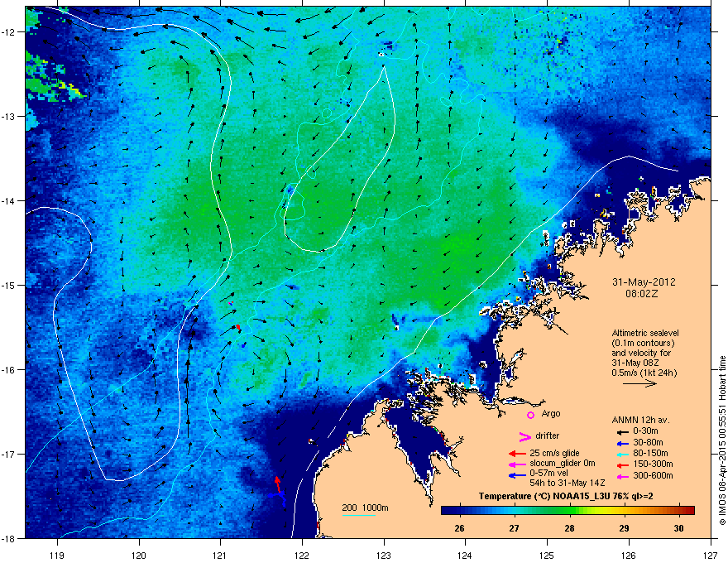Click the colorbar tick label 26
This screenshot has height=563, width=728.
(x=459, y=528)
